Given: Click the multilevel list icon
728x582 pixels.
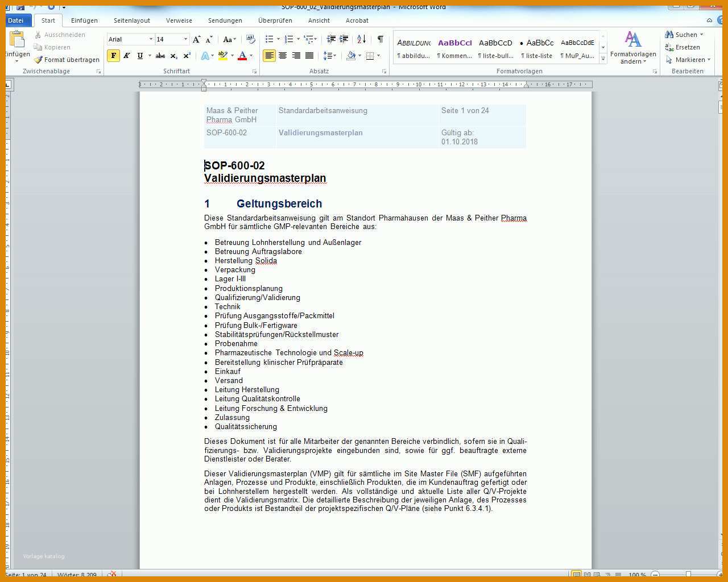Looking at the screenshot, I should (309, 39).
